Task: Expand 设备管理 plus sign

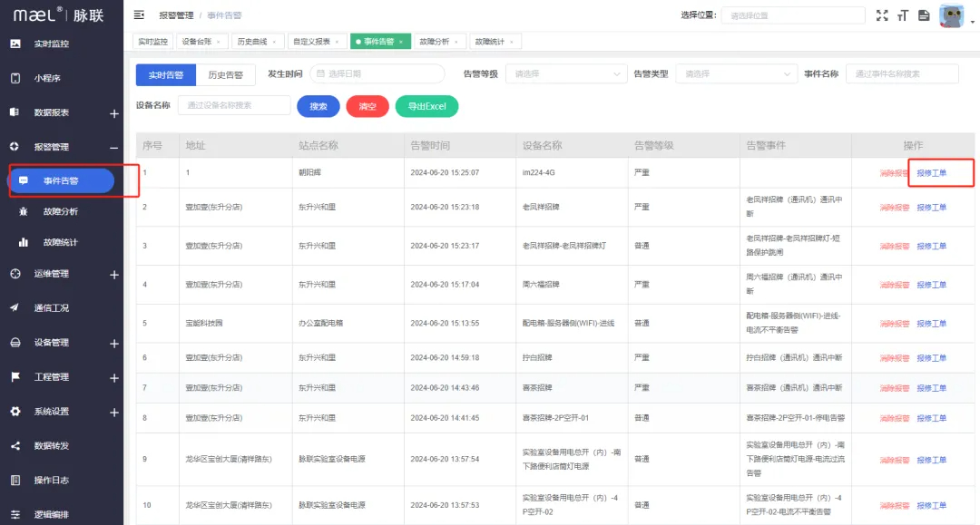Action: click(x=114, y=344)
